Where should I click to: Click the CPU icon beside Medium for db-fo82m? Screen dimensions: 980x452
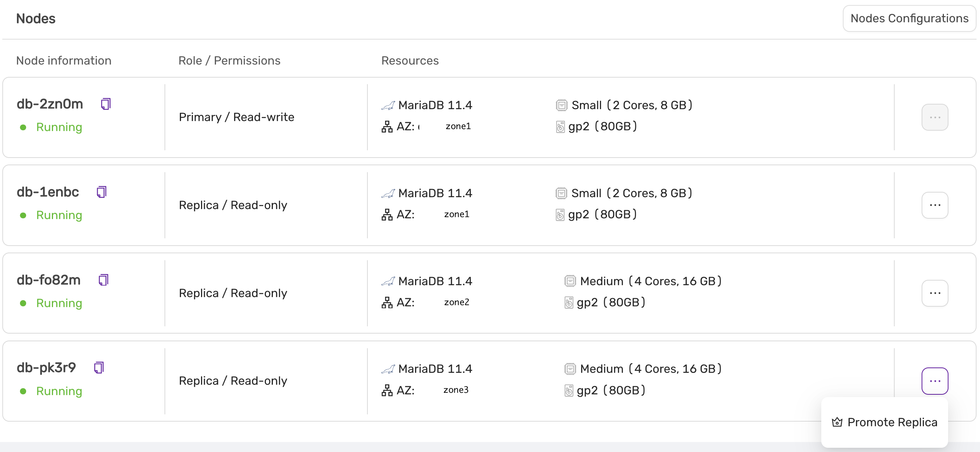click(x=570, y=281)
